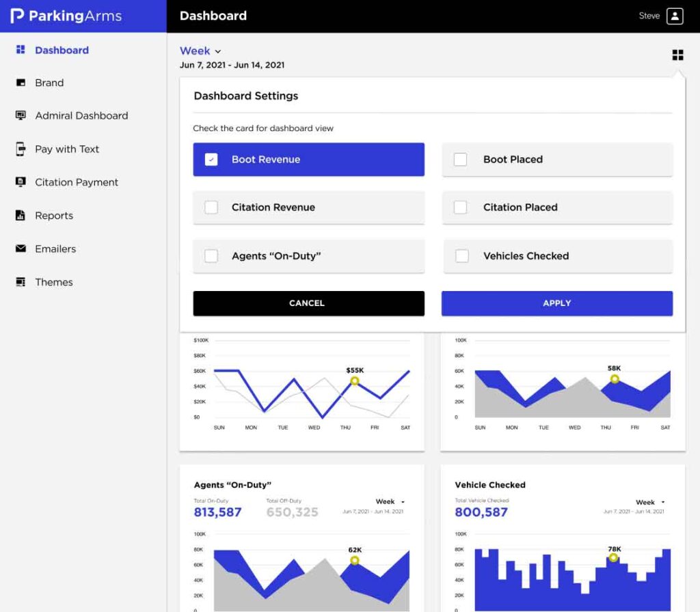Click the Themes icon in sidebar
700x612 pixels.
click(x=21, y=282)
